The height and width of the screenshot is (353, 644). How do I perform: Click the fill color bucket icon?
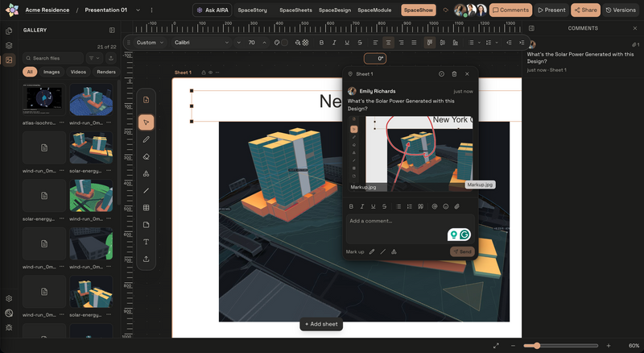click(x=298, y=43)
